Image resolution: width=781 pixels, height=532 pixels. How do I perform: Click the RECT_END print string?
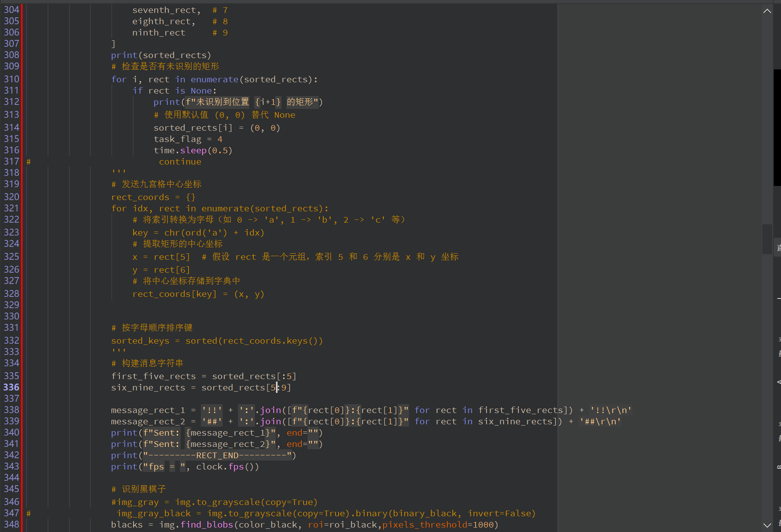point(217,455)
